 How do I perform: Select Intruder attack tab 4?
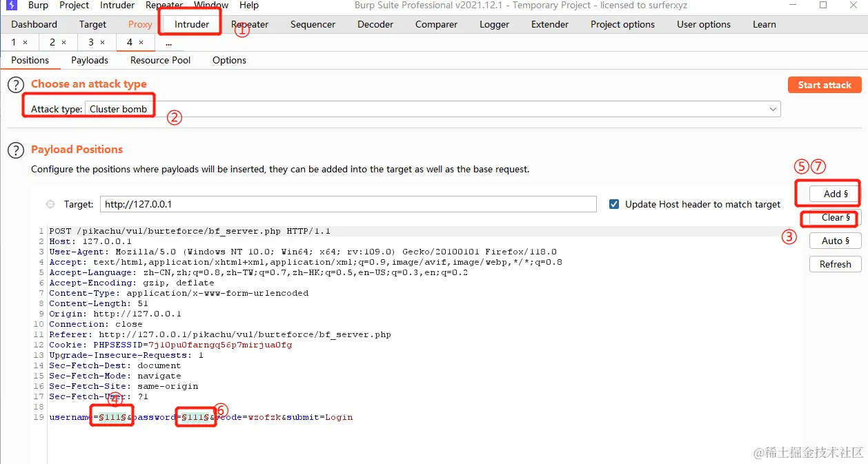pos(130,42)
